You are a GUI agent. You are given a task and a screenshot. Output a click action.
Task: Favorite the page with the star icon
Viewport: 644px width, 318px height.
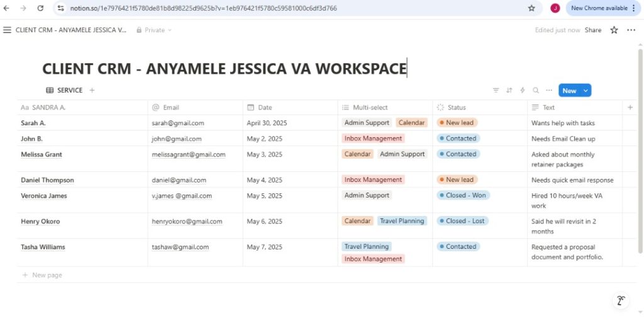(x=614, y=30)
